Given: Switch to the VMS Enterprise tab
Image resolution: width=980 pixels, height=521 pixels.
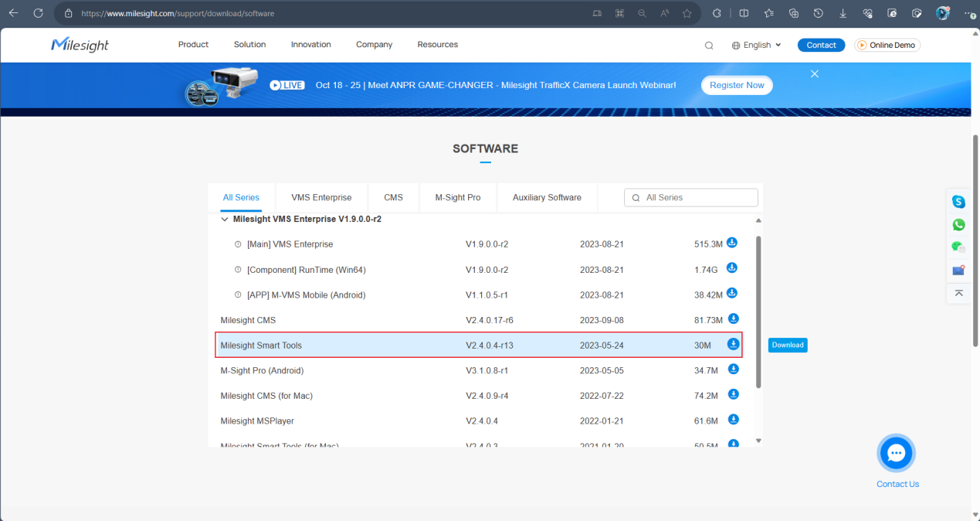Looking at the screenshot, I should (321, 197).
